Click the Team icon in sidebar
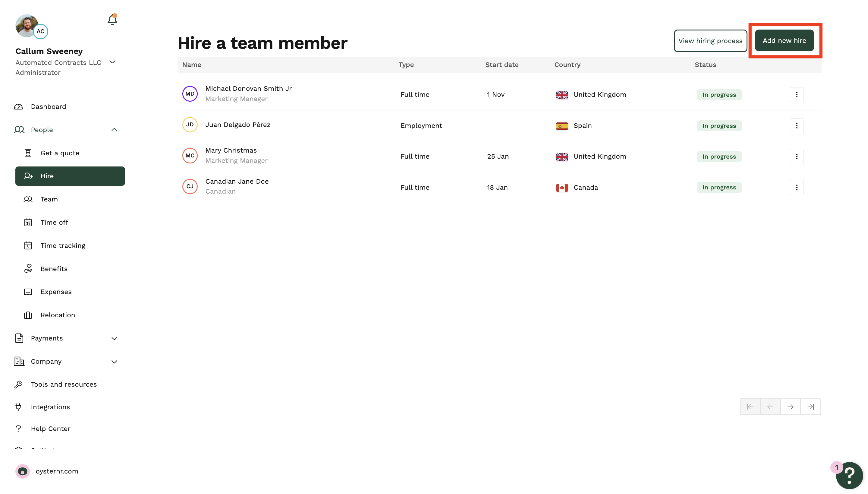 click(x=28, y=199)
